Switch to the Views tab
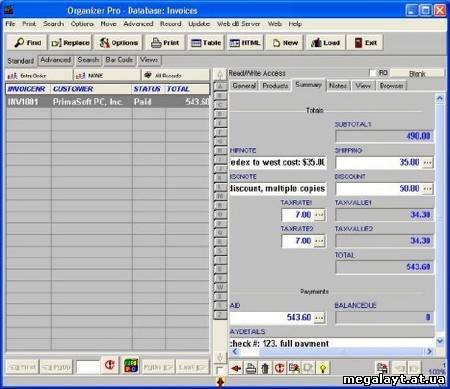The image size is (450, 389). (x=149, y=60)
